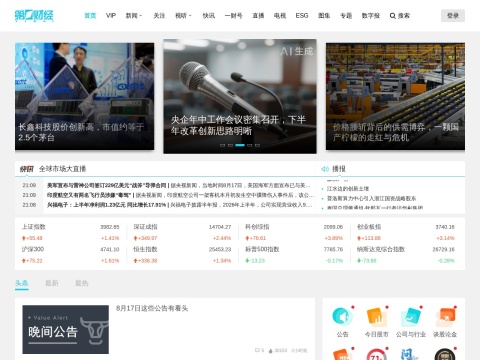The width and height of the screenshot is (480, 360).
Task: Open the 晚间公告 article thumbnail
Action: point(66,329)
